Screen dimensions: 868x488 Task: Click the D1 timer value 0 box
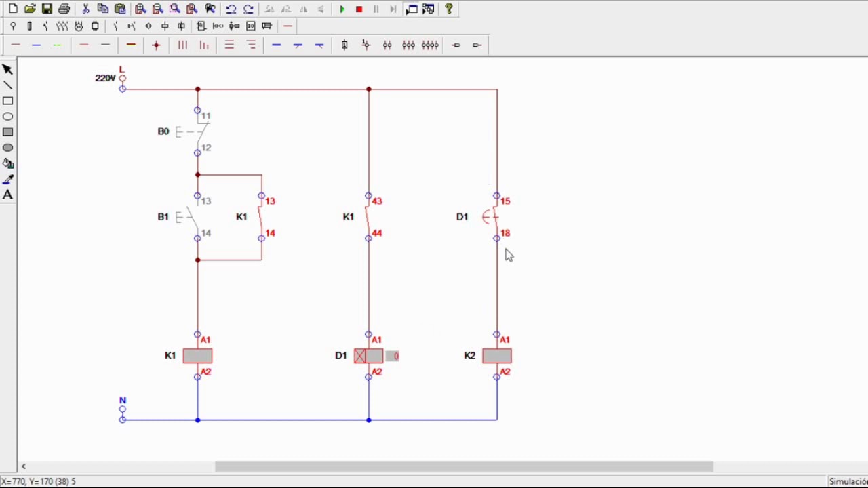pos(393,356)
